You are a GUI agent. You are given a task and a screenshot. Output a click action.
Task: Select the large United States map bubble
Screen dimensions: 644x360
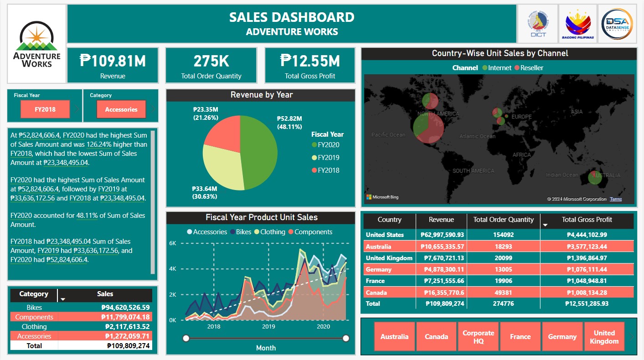point(428,127)
